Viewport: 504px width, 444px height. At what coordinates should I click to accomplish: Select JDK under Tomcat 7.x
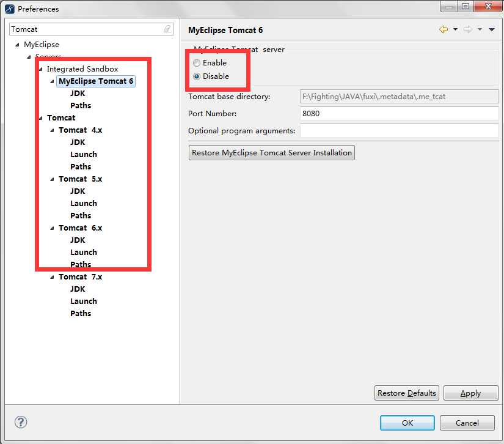point(78,289)
